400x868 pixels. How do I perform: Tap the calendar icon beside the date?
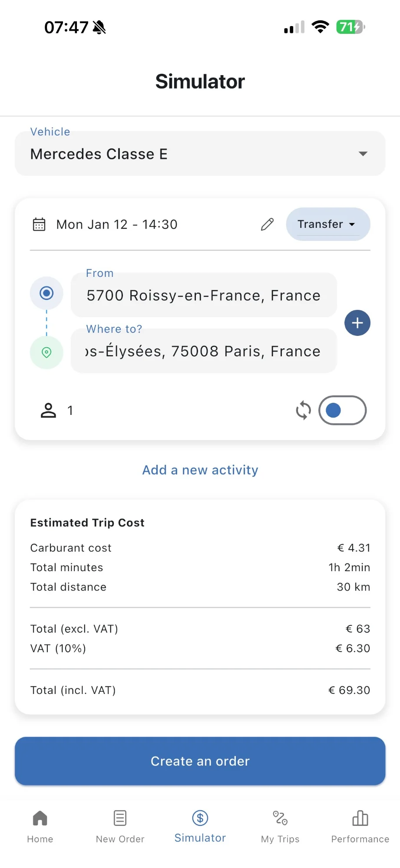(x=39, y=224)
